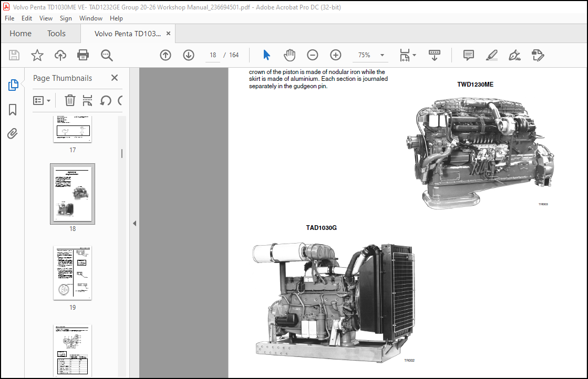
Task: Open the Find text magnifier tool
Action: (x=107, y=55)
